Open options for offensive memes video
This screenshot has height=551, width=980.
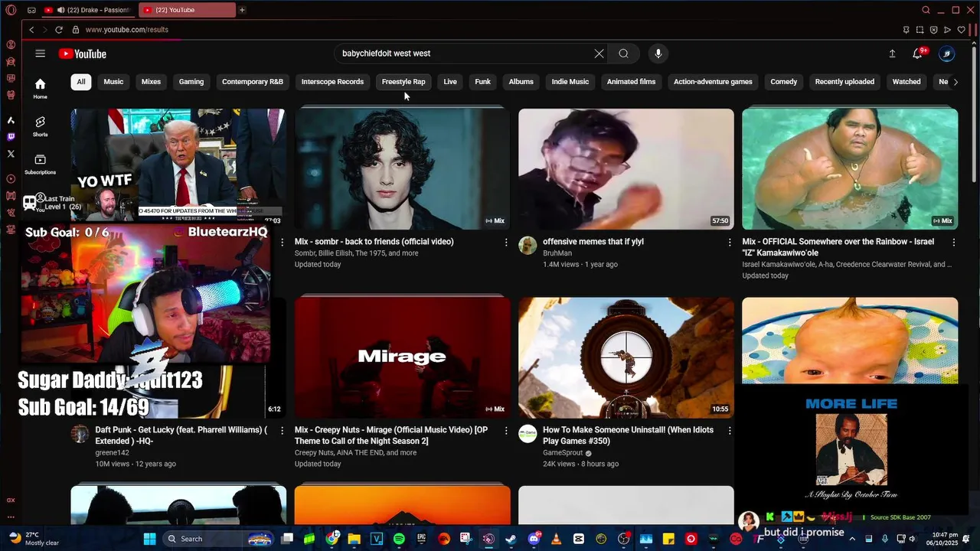[x=729, y=242]
